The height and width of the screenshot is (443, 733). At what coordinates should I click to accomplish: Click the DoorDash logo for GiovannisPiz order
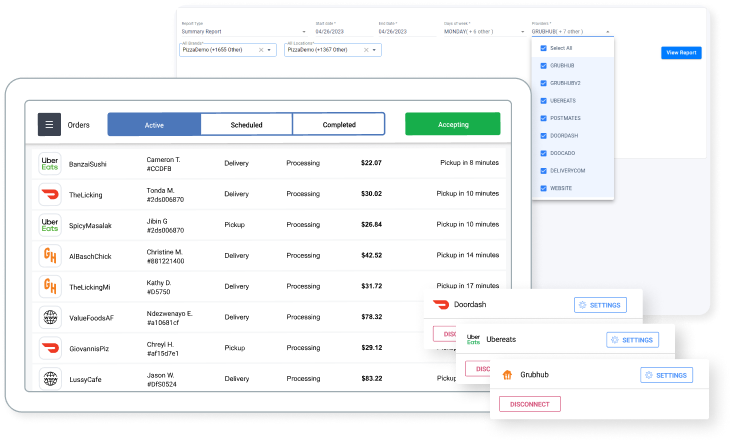(x=49, y=348)
